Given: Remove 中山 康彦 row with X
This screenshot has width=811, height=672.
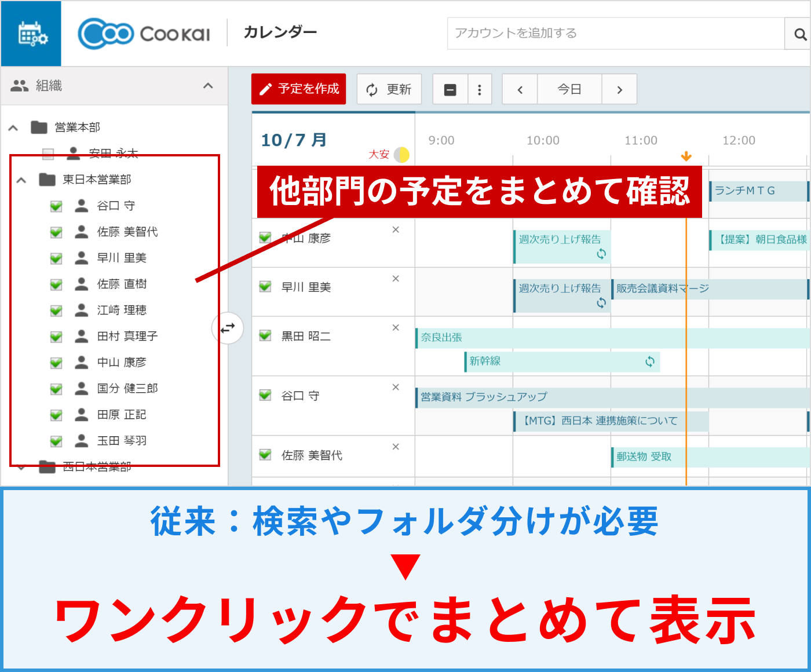Looking at the screenshot, I should pyautogui.click(x=396, y=230).
